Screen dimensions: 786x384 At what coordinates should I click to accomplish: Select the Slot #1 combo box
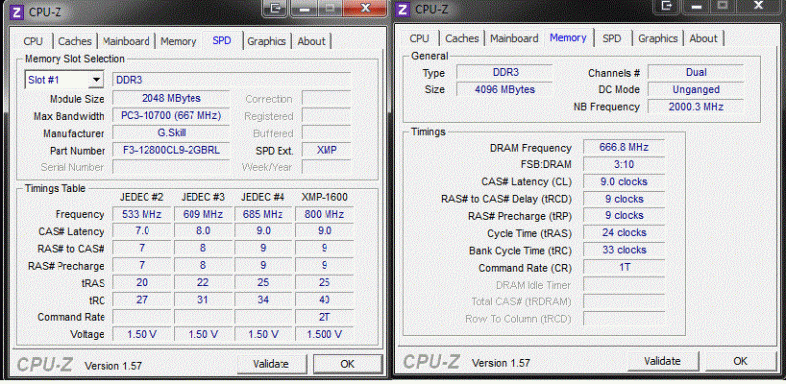point(64,80)
